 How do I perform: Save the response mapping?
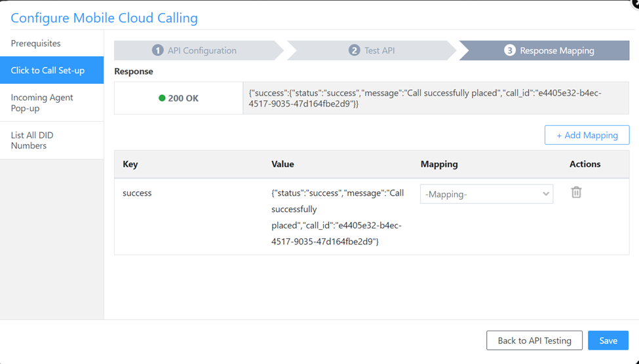[608, 340]
